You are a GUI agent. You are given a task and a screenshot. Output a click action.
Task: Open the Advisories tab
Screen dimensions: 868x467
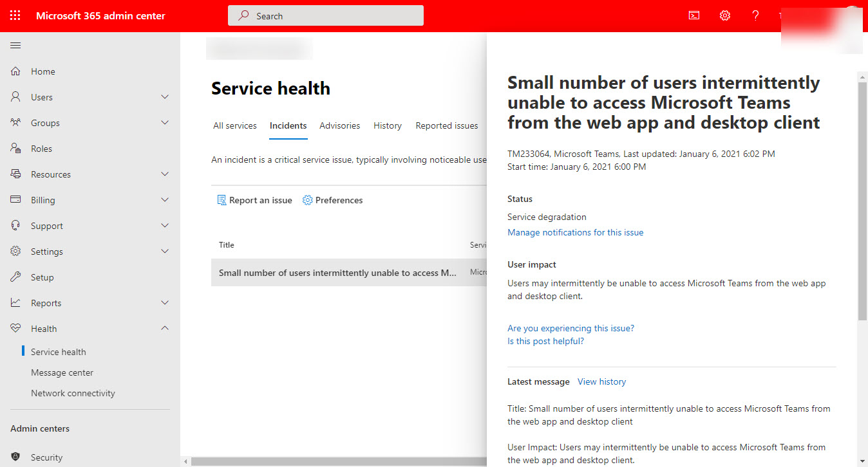pos(340,125)
